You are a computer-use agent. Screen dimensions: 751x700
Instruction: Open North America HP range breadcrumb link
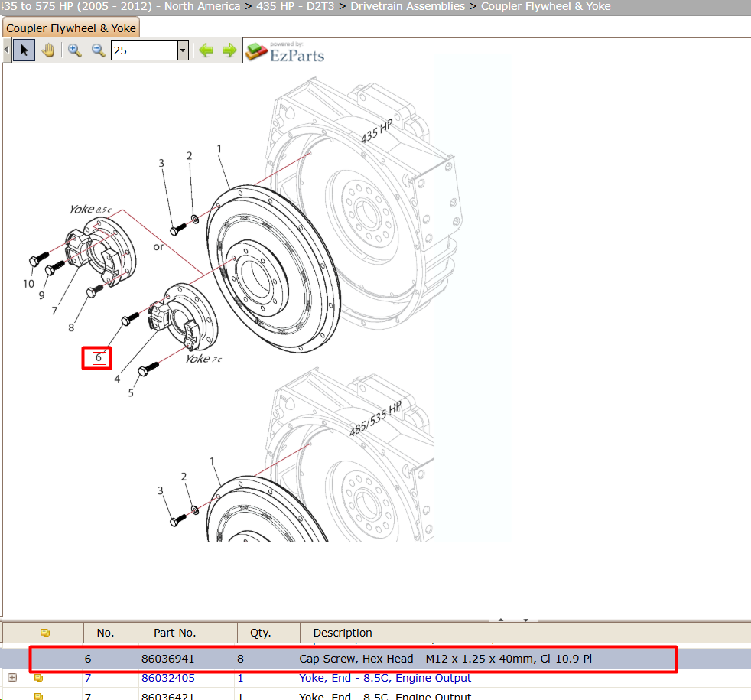(121, 6)
